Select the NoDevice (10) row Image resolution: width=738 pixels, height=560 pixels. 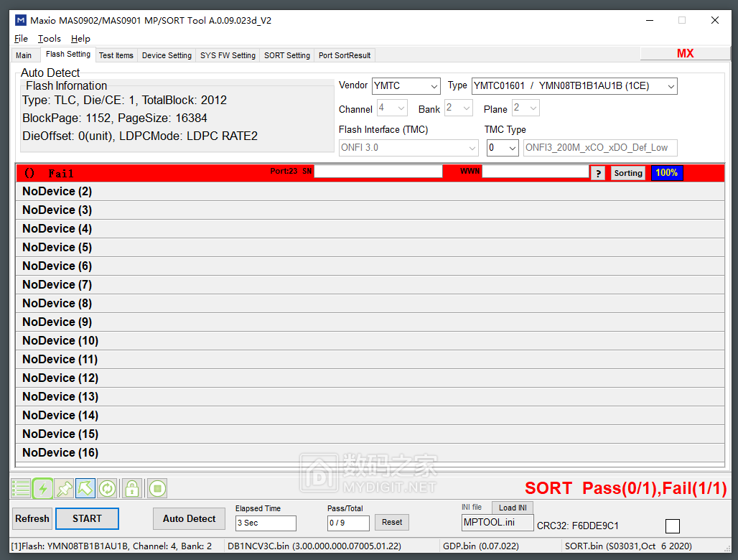[370, 341]
